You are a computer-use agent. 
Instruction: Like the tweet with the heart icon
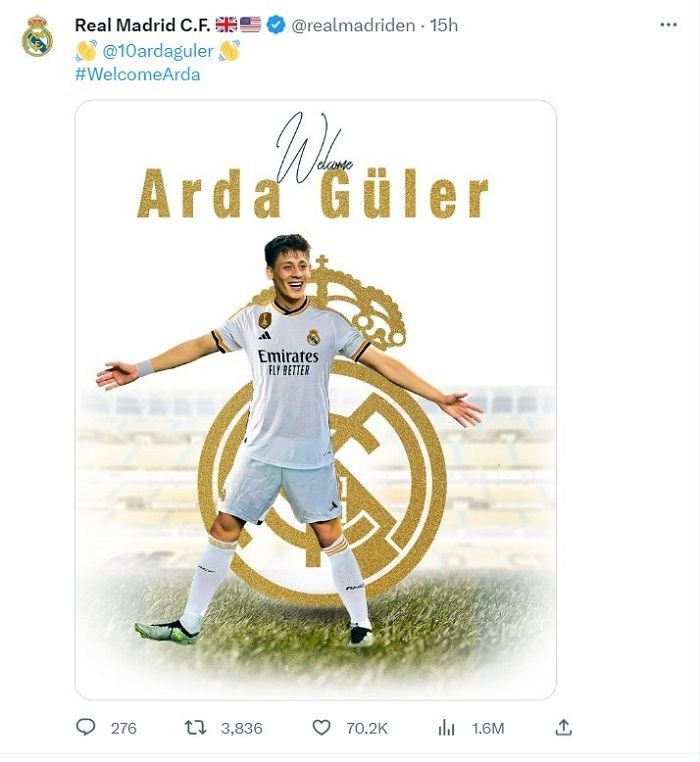pos(321,727)
